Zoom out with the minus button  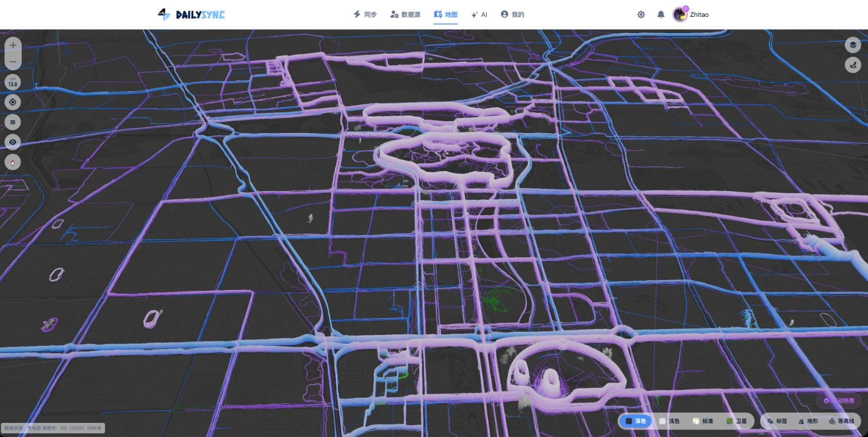[x=13, y=62]
